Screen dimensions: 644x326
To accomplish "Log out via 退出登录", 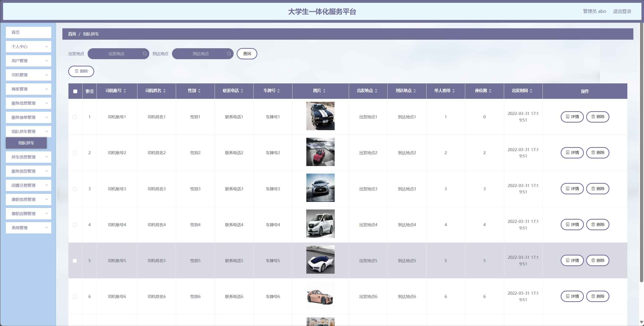I will tap(622, 11).
